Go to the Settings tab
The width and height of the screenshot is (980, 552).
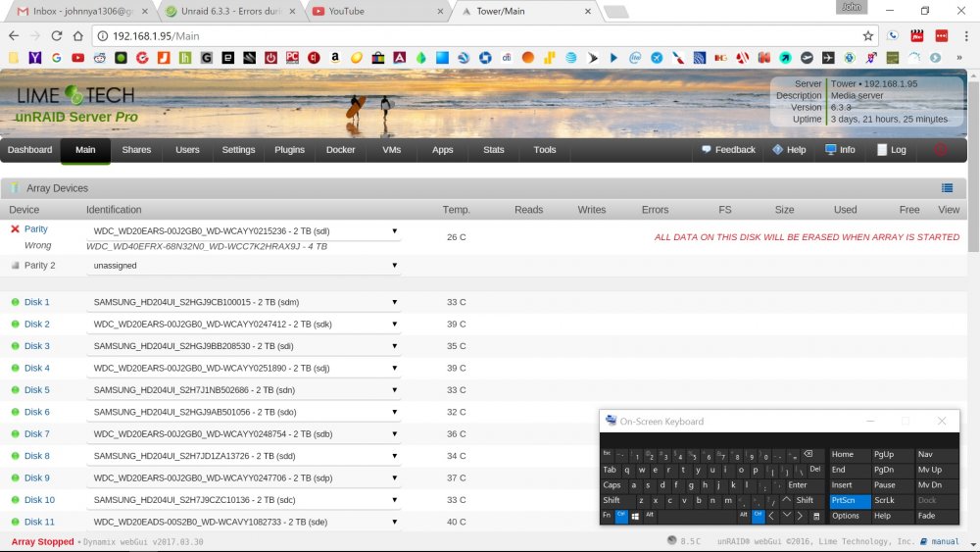point(238,150)
